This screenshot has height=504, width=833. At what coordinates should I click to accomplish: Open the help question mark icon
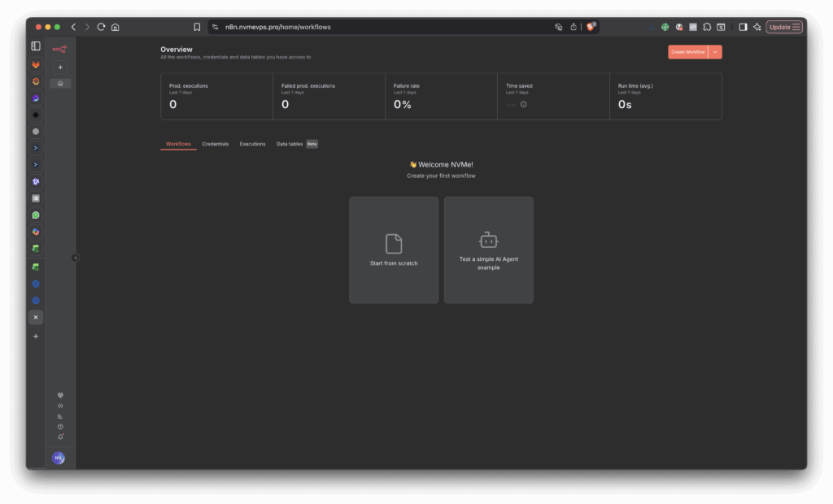pyautogui.click(x=60, y=426)
